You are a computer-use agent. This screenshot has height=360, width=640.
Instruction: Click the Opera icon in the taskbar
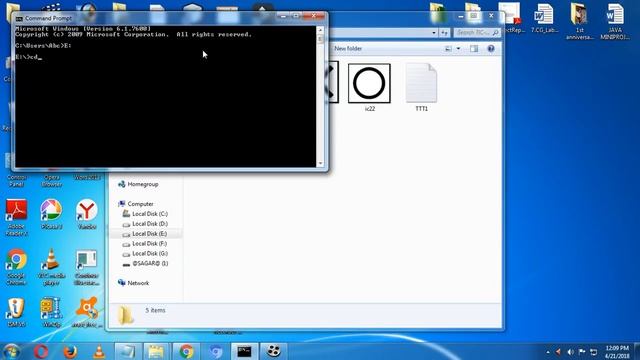click(x=41, y=351)
